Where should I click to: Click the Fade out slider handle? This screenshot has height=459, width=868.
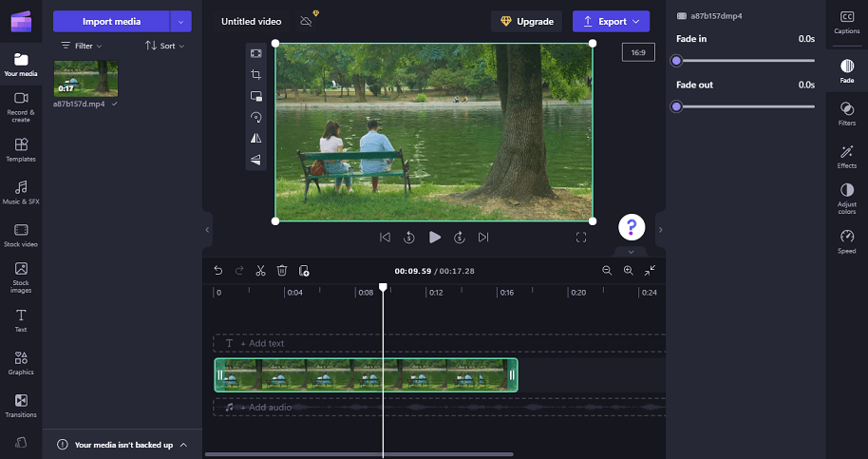click(676, 106)
